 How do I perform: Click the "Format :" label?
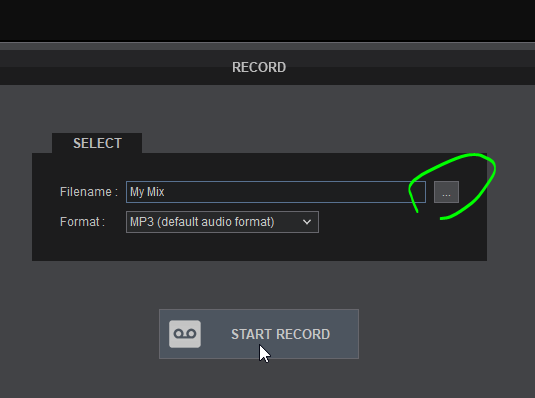coord(82,222)
